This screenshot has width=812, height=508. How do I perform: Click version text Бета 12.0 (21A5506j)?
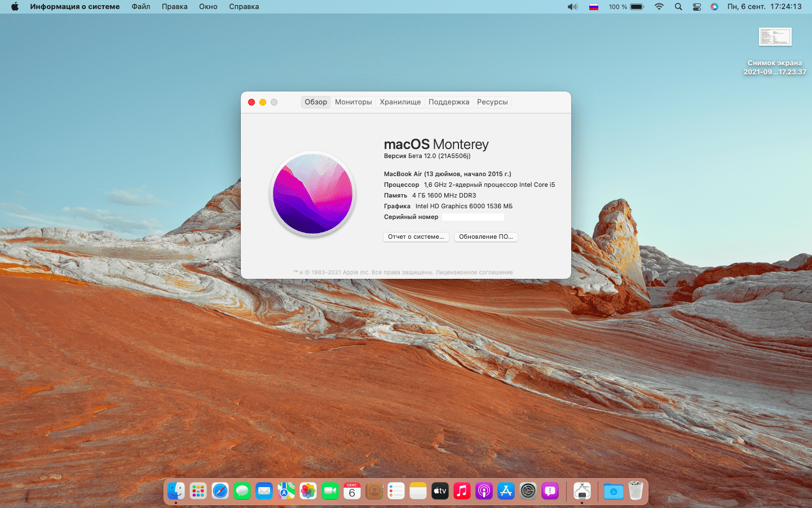click(439, 156)
